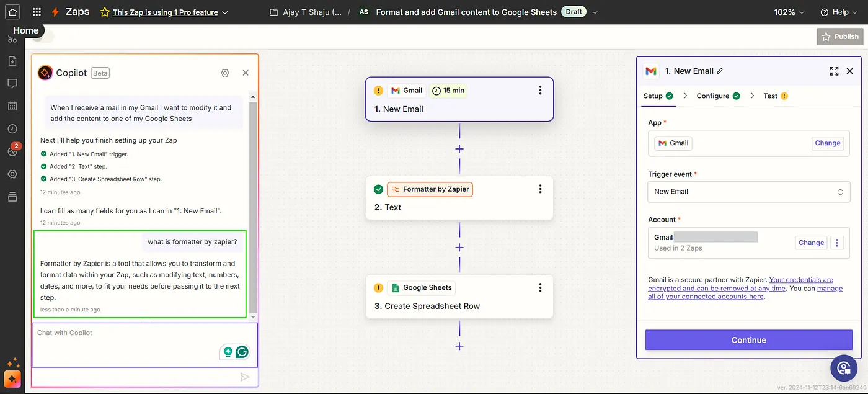This screenshot has height=394, width=868.
Task: Open the credentials are encrypted link
Action: click(740, 284)
